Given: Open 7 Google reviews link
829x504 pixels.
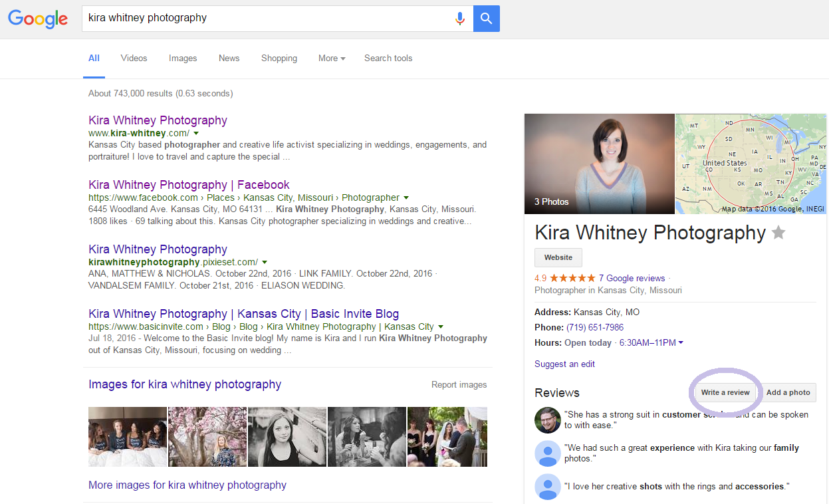Looking at the screenshot, I should click(632, 279).
